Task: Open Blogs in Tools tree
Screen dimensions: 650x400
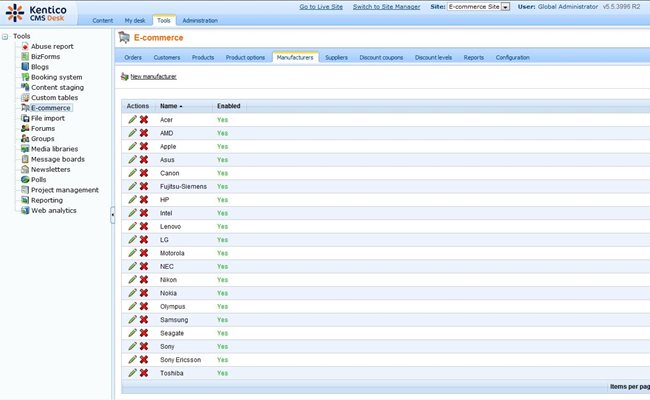Action: [x=40, y=67]
